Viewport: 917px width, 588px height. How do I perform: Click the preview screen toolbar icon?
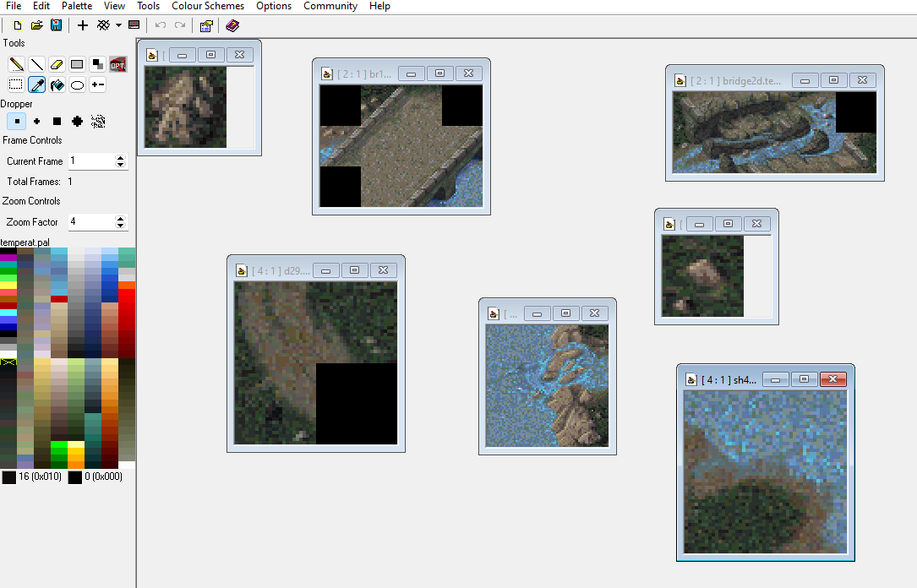tap(134, 25)
